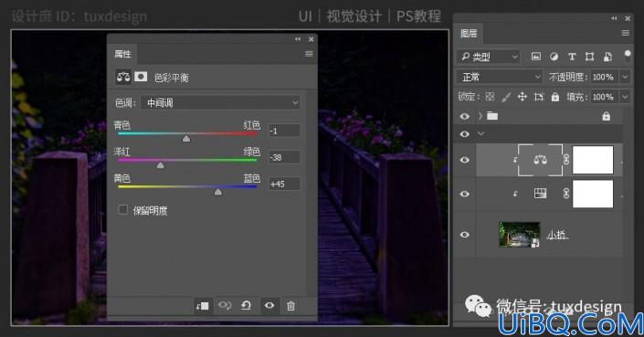Hide the top folder group layer
644x337 pixels.
[x=465, y=116]
